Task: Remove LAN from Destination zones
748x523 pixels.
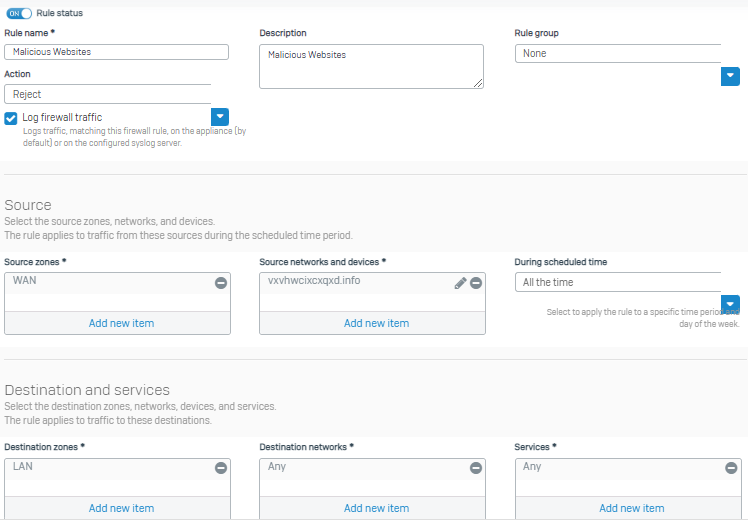Action: (220, 468)
